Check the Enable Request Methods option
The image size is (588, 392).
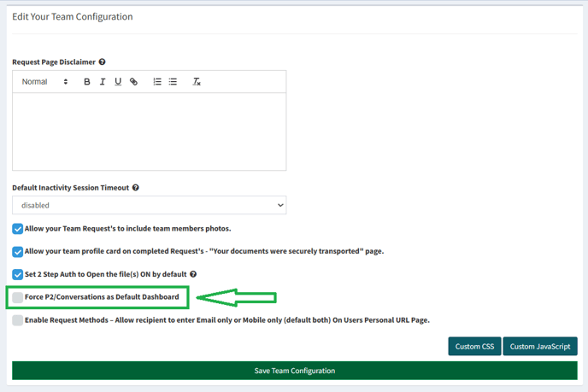18,320
